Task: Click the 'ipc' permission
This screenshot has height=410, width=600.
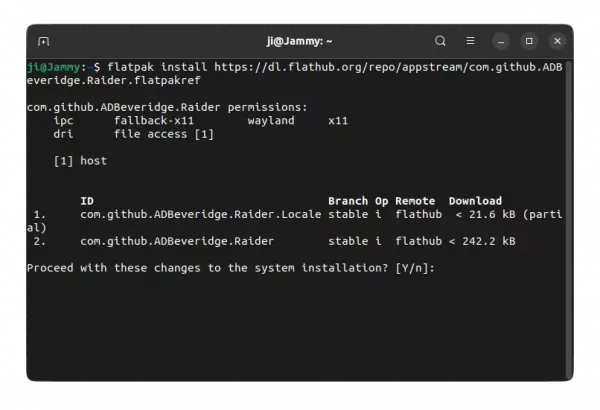Action: [64, 121]
